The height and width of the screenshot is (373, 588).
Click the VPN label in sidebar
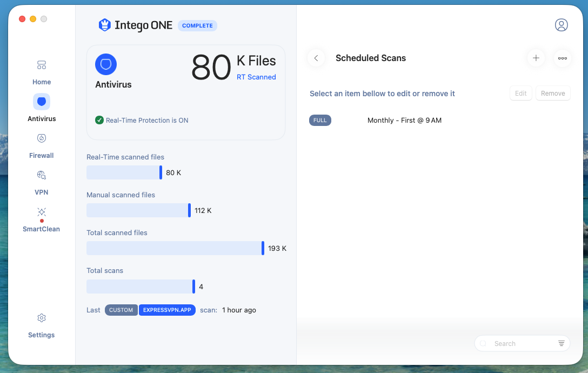(42, 192)
